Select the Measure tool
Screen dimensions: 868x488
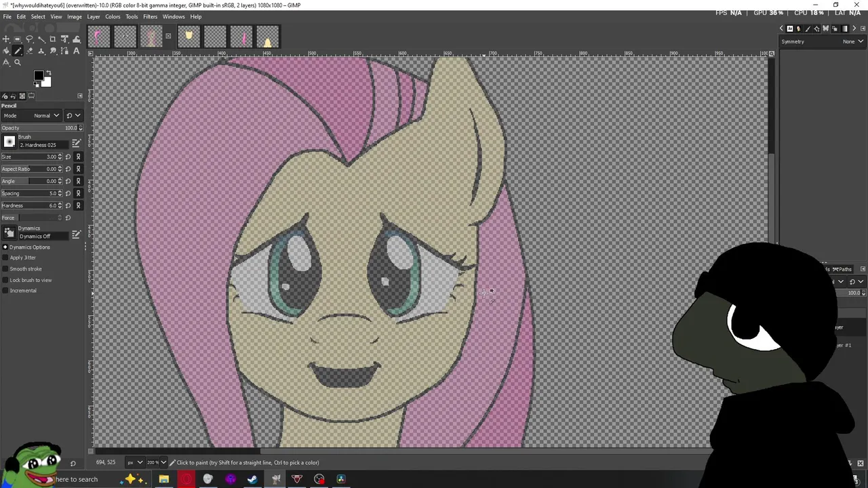coord(6,62)
